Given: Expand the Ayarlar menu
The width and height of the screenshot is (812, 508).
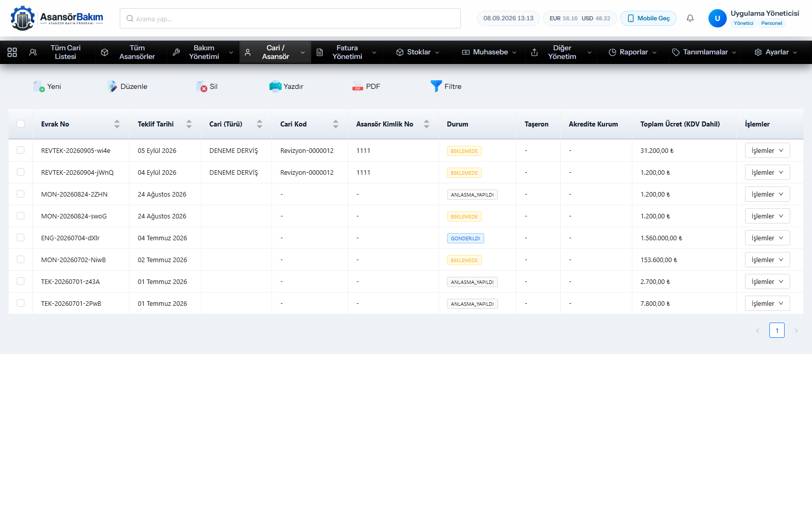Looking at the screenshot, I should pyautogui.click(x=776, y=52).
